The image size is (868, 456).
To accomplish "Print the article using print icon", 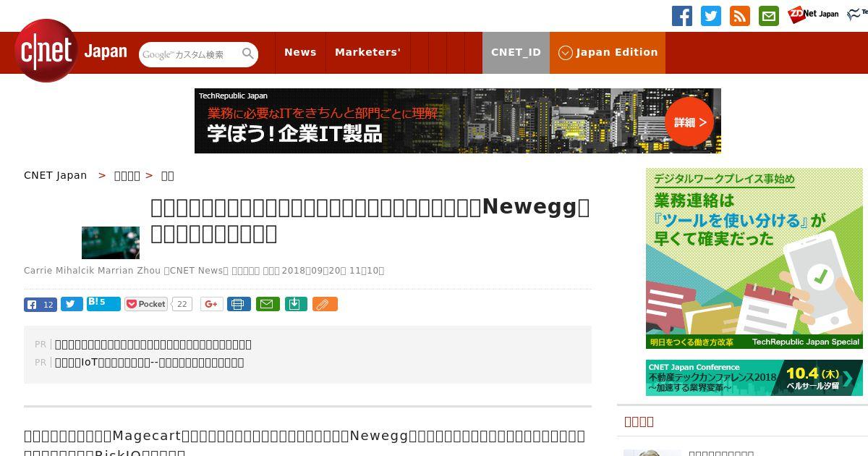I will pos(239,304).
